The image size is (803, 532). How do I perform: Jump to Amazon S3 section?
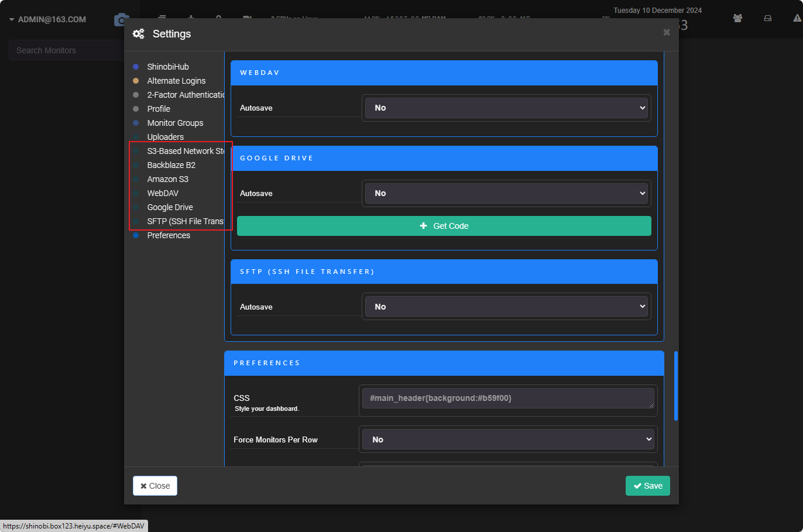click(x=168, y=179)
